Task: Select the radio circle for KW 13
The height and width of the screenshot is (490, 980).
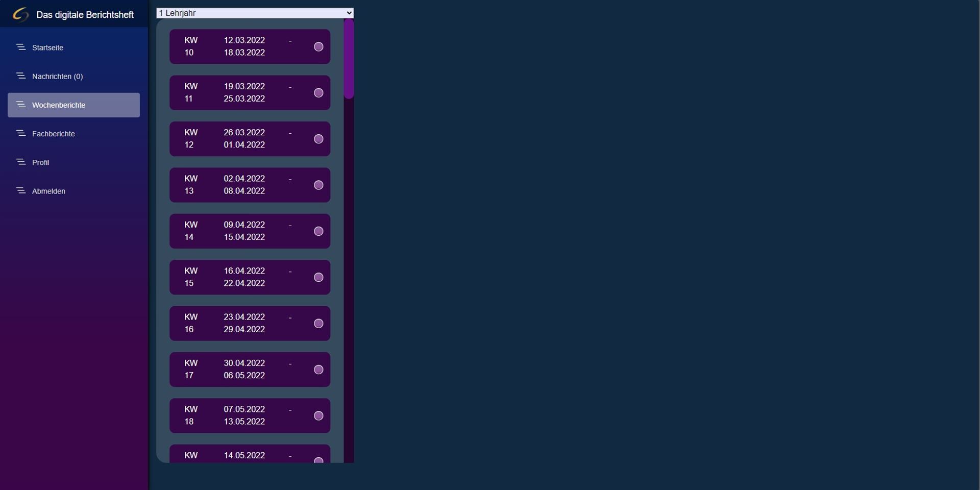Action: click(318, 185)
